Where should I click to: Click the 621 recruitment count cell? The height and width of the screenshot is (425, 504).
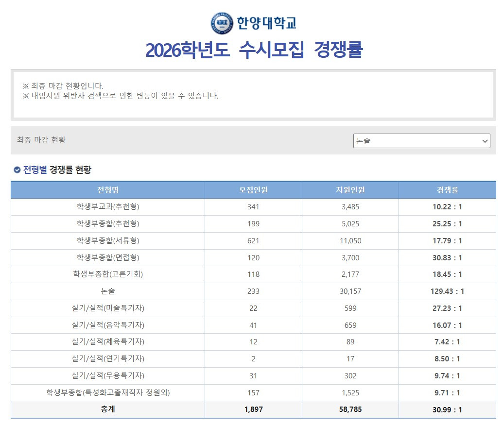253,241
